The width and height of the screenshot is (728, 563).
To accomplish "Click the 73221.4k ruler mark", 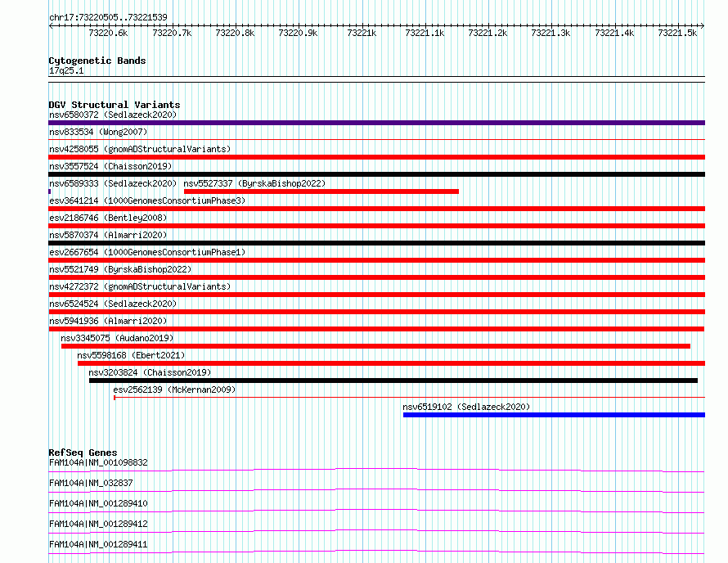I will pyautogui.click(x=615, y=33).
